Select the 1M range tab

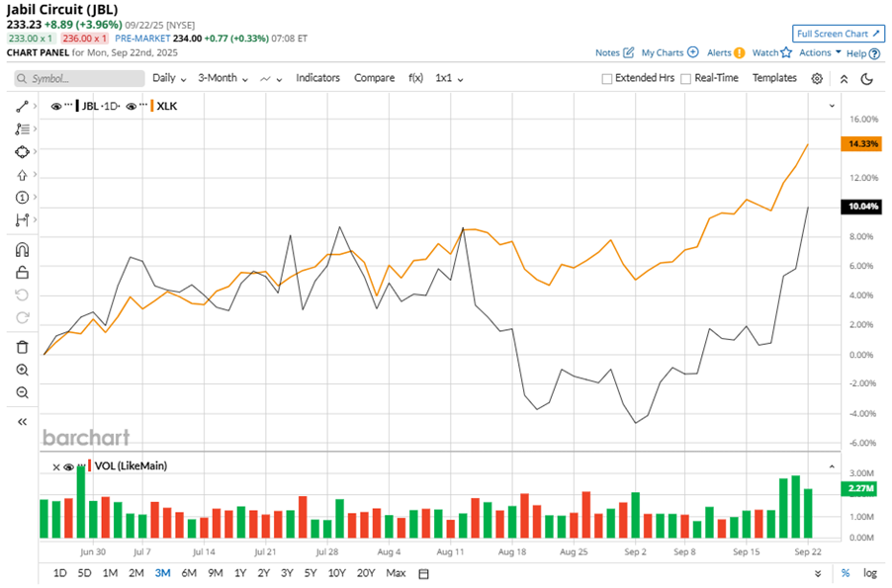(110, 573)
